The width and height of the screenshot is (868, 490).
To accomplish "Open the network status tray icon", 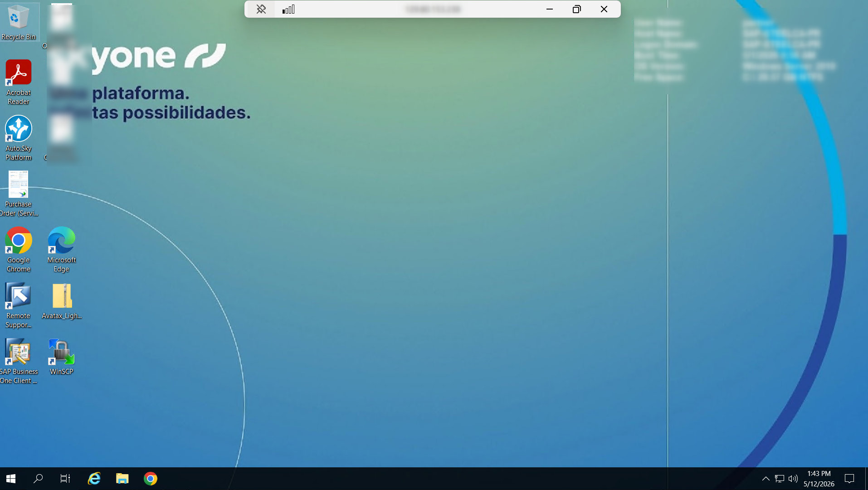I will point(780,479).
